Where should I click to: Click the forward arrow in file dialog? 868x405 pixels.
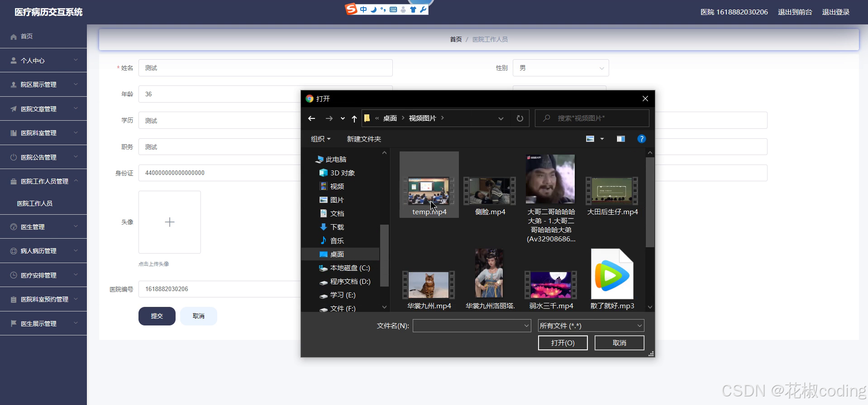point(329,118)
